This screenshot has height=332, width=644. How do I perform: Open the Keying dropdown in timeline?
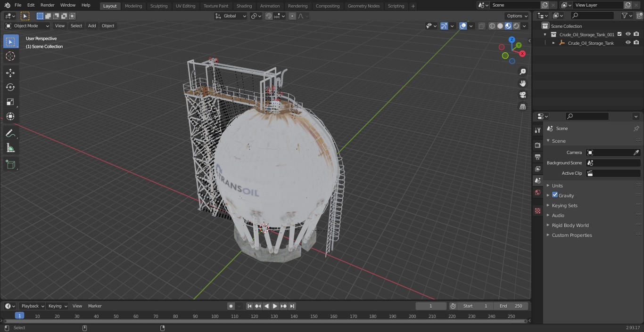[58, 306]
